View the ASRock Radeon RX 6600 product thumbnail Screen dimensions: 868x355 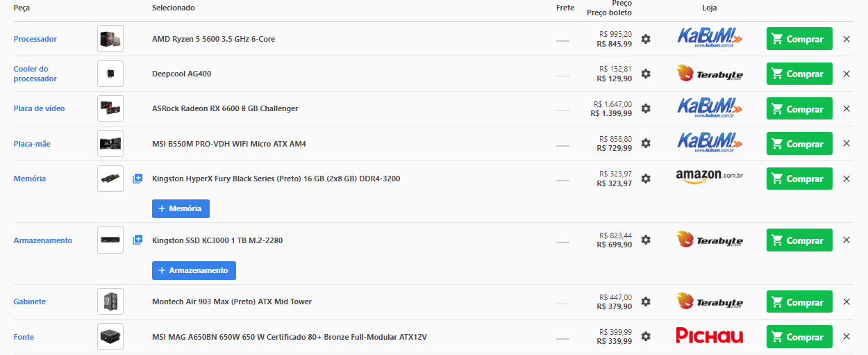point(110,108)
